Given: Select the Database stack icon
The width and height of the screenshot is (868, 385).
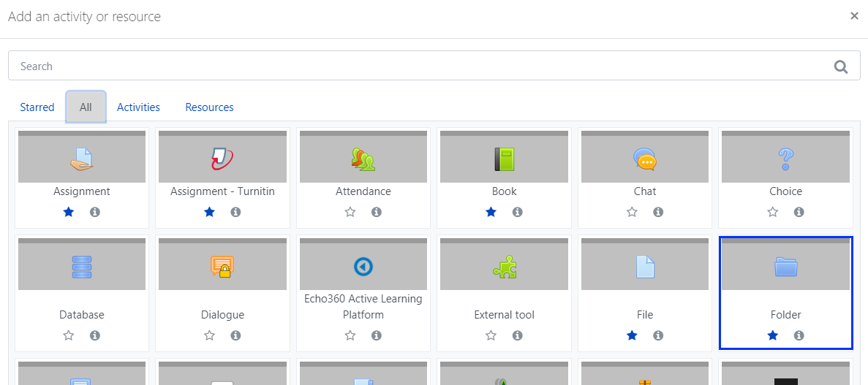Looking at the screenshot, I should [82, 267].
